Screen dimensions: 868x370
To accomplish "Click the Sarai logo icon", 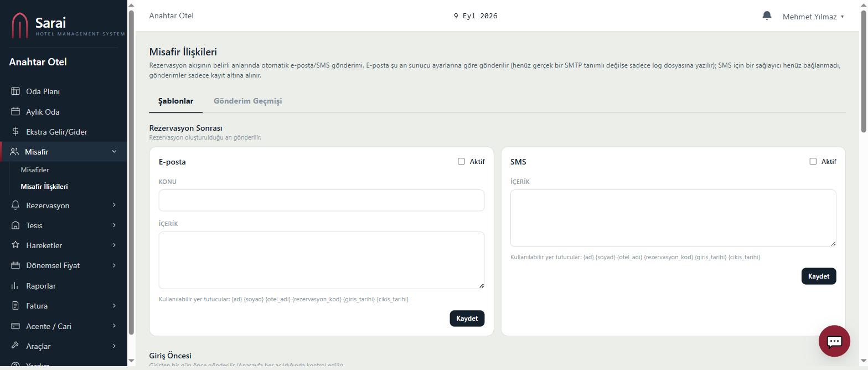I will (x=20, y=25).
